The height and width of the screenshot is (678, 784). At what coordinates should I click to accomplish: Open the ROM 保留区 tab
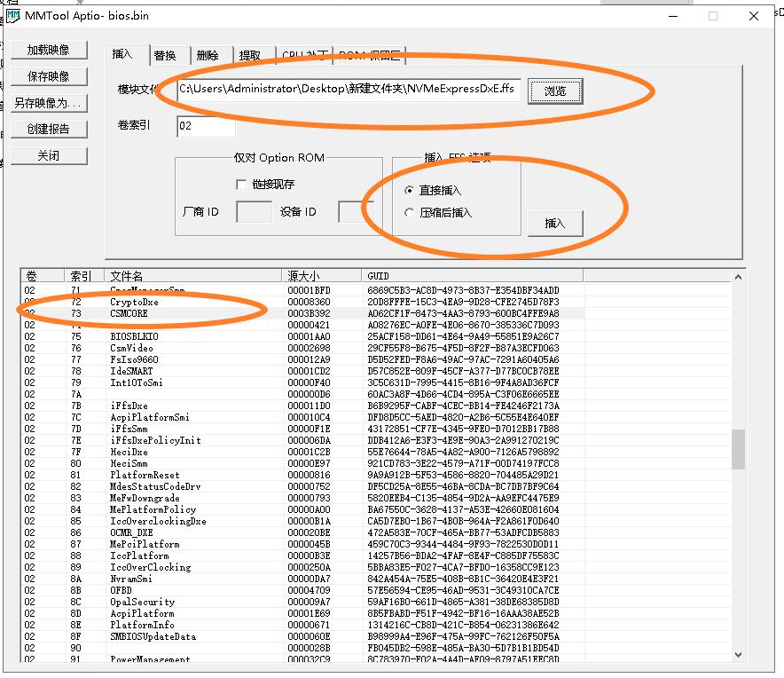coord(370,56)
